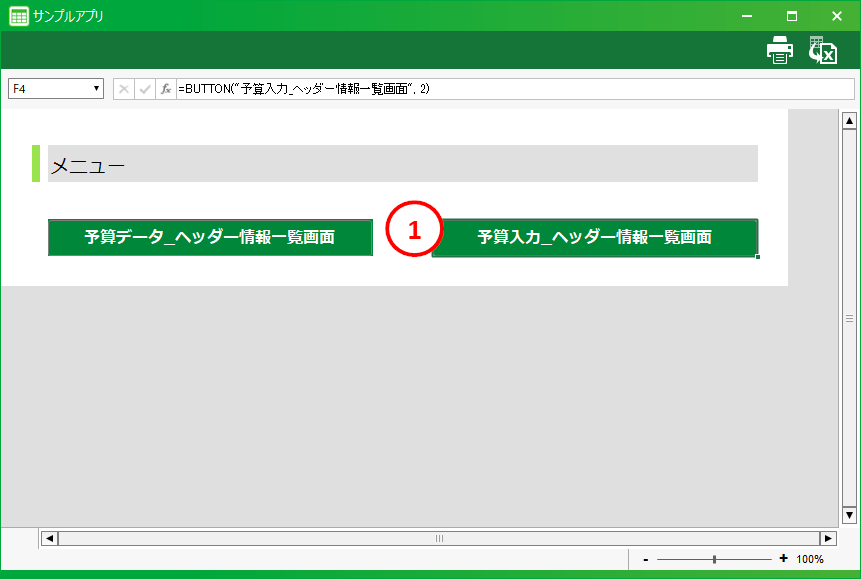Click the cancel X in formula bar

[x=124, y=89]
